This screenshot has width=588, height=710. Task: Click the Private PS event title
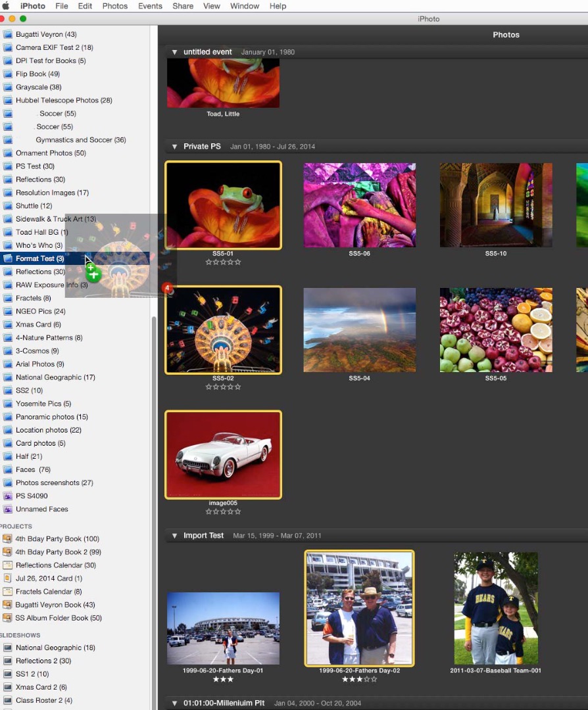point(202,146)
